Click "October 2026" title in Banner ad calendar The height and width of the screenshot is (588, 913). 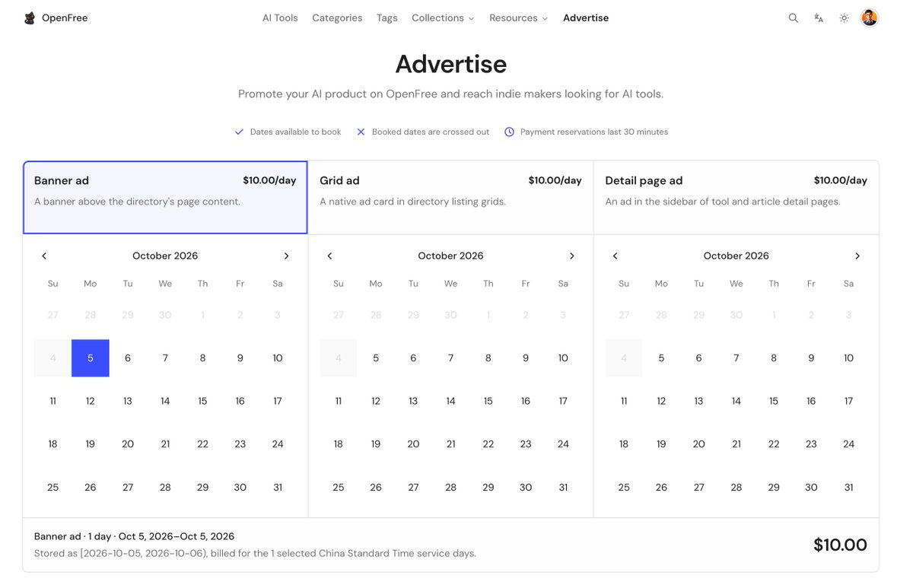coord(165,256)
